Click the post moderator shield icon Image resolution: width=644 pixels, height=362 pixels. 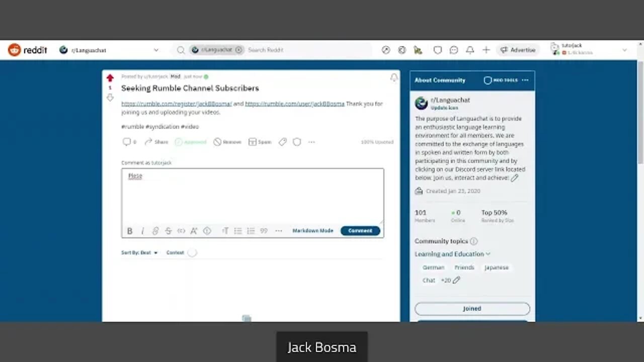pos(297,142)
